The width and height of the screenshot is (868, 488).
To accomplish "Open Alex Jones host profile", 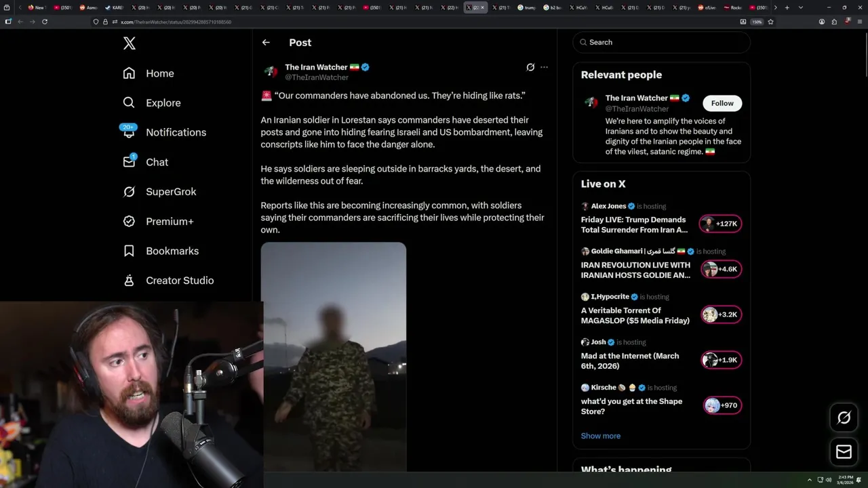I will pyautogui.click(x=608, y=206).
